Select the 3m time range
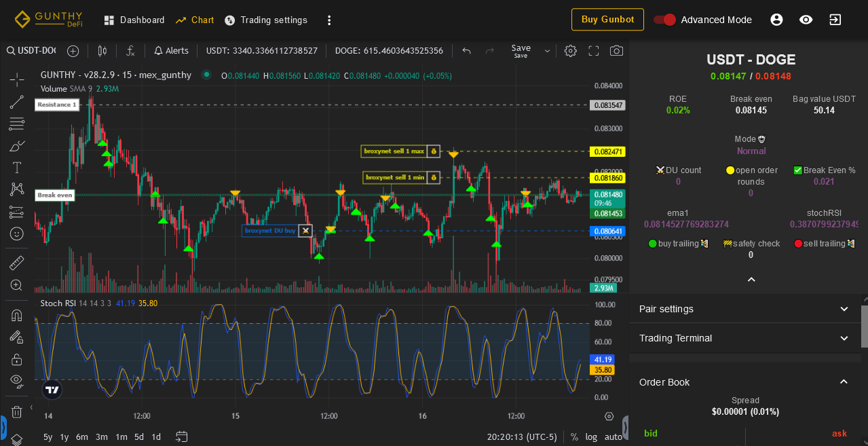Viewport: 868px width, 446px height. [x=102, y=437]
